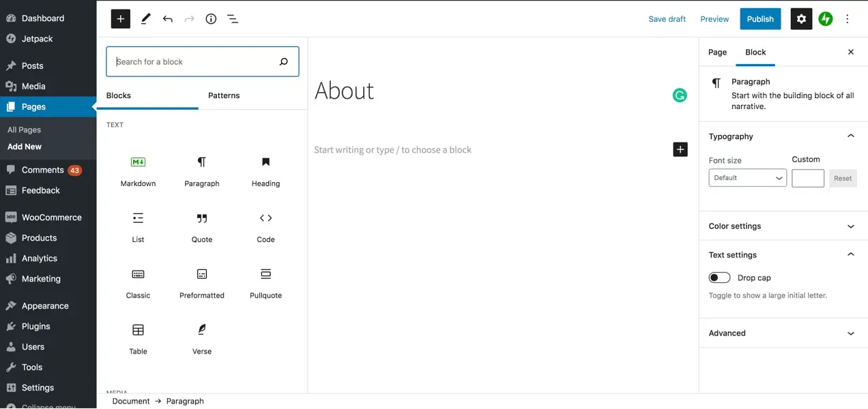The width and height of the screenshot is (868, 409).
Task: Click the Search for a block field
Action: click(203, 61)
